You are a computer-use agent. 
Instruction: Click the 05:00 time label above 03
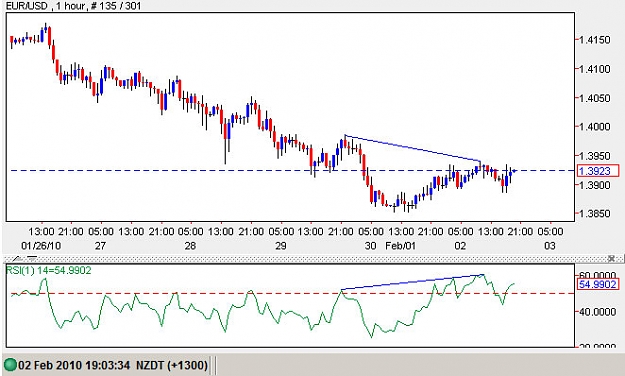tap(550, 232)
